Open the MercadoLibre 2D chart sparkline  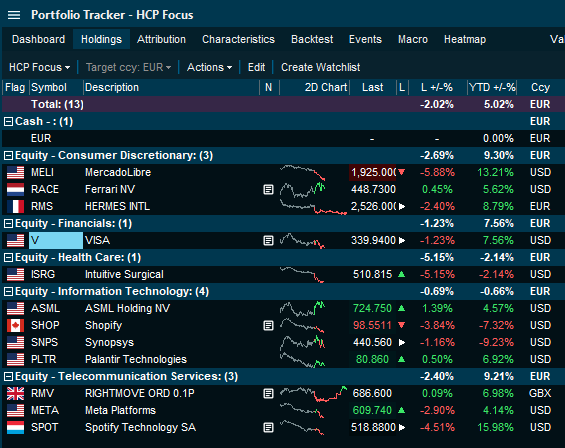pyautogui.click(x=303, y=172)
